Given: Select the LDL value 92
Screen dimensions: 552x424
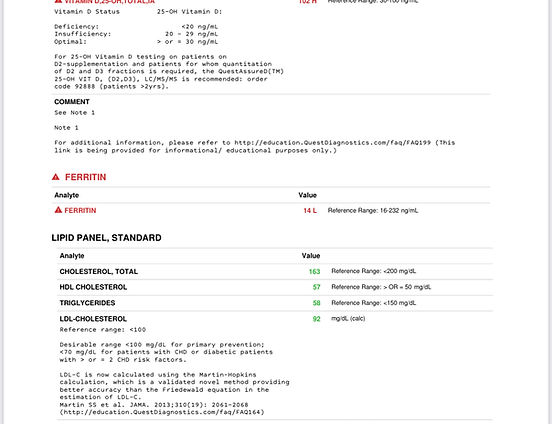Looking at the screenshot, I should click(316, 319).
